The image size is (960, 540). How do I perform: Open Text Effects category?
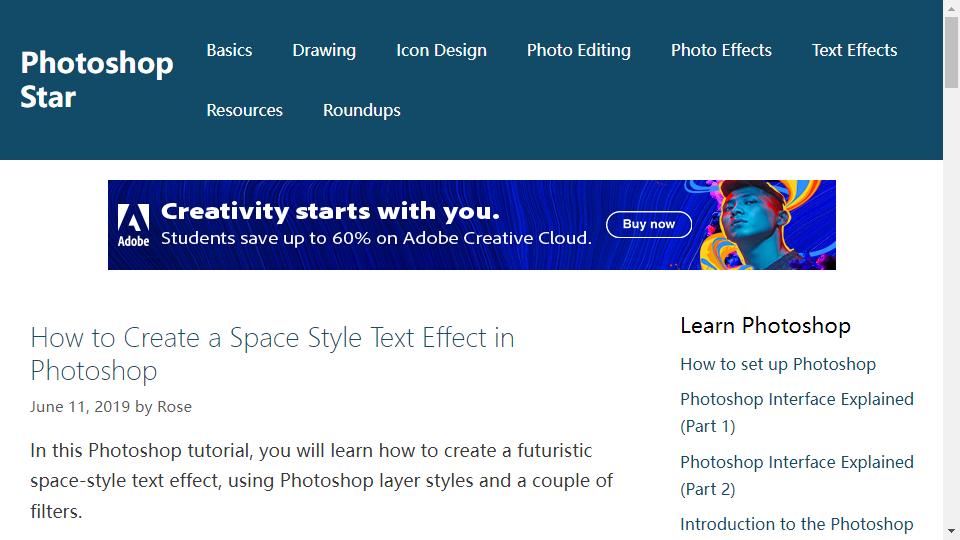(854, 50)
